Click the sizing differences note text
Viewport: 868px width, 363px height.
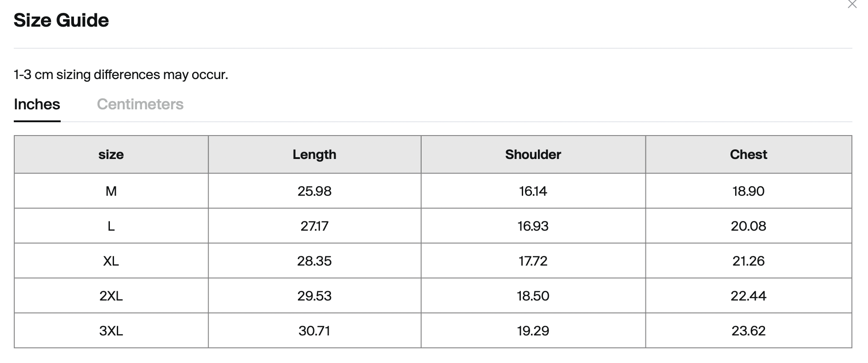tap(121, 74)
